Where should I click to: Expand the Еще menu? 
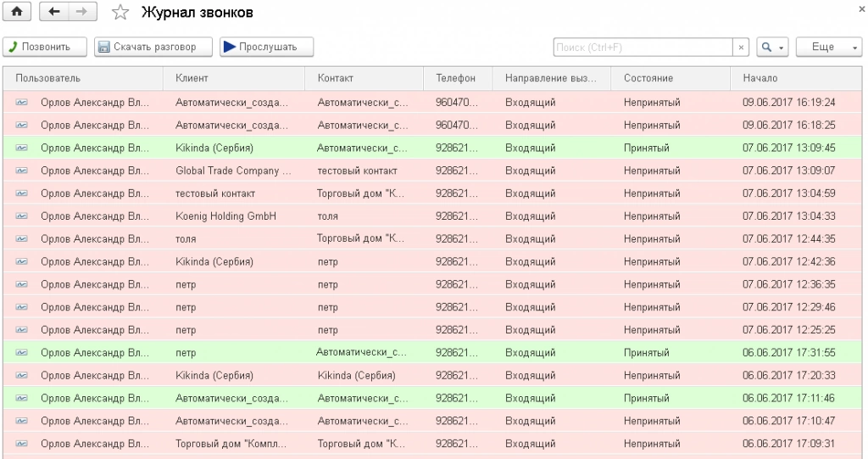(828, 48)
